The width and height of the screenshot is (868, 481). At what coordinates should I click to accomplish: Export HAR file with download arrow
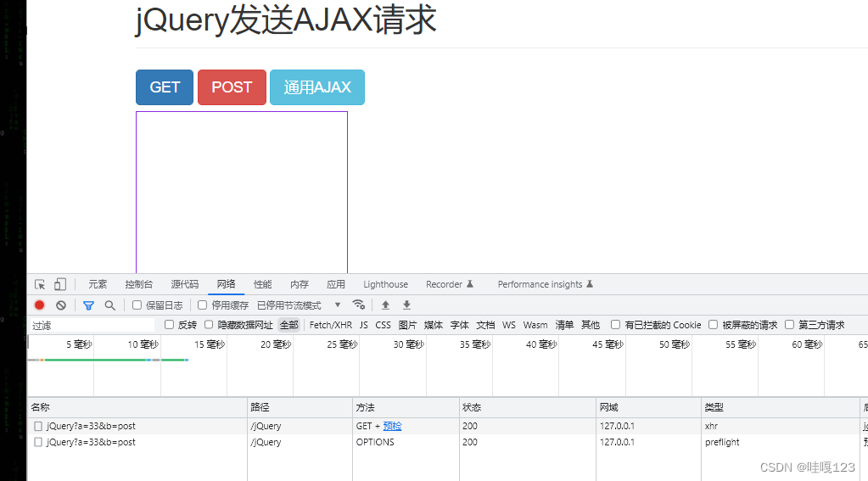point(407,305)
